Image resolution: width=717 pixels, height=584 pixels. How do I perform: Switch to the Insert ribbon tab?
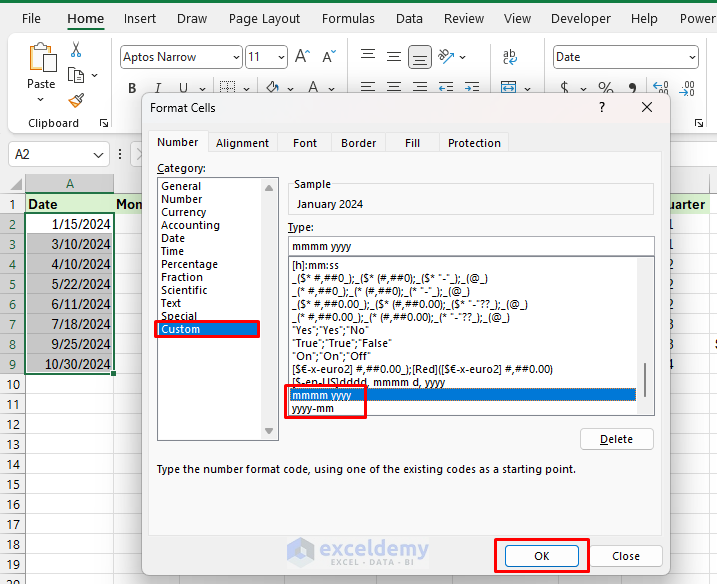139,18
